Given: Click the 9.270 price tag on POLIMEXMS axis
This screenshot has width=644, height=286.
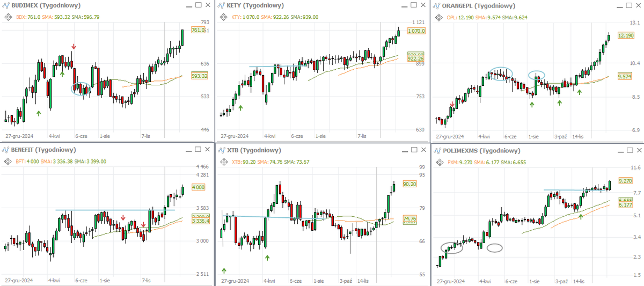Looking at the screenshot, I should (626, 181).
